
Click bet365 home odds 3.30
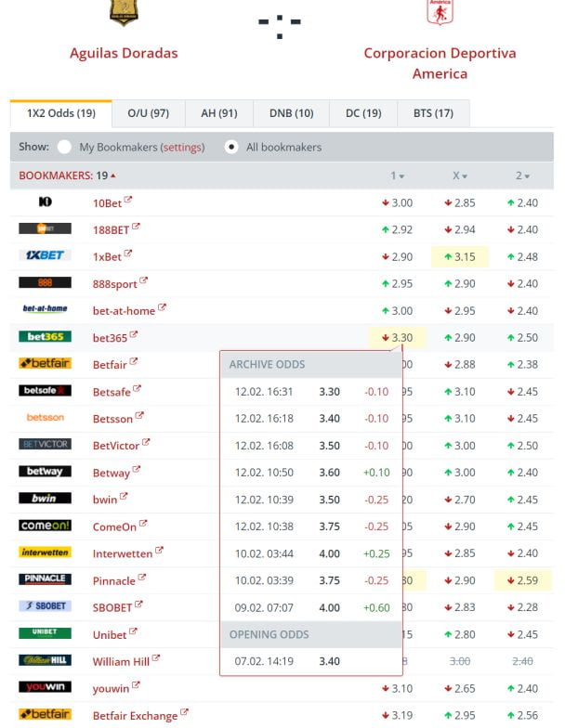(398, 338)
